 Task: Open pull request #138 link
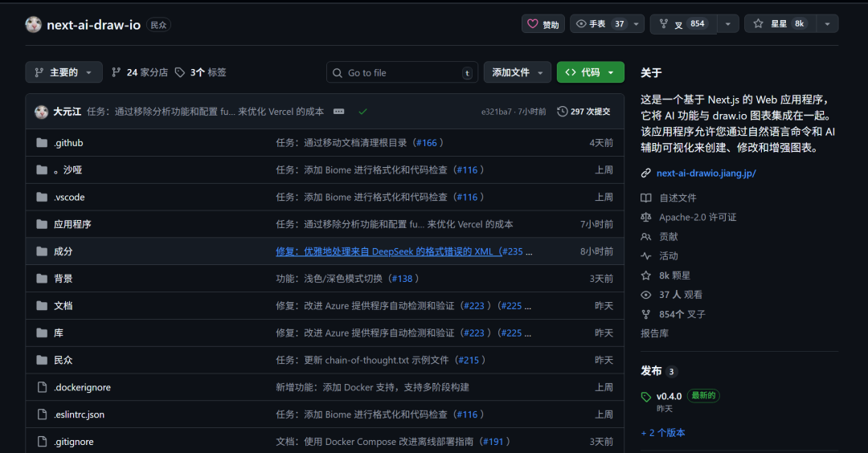[403, 278]
